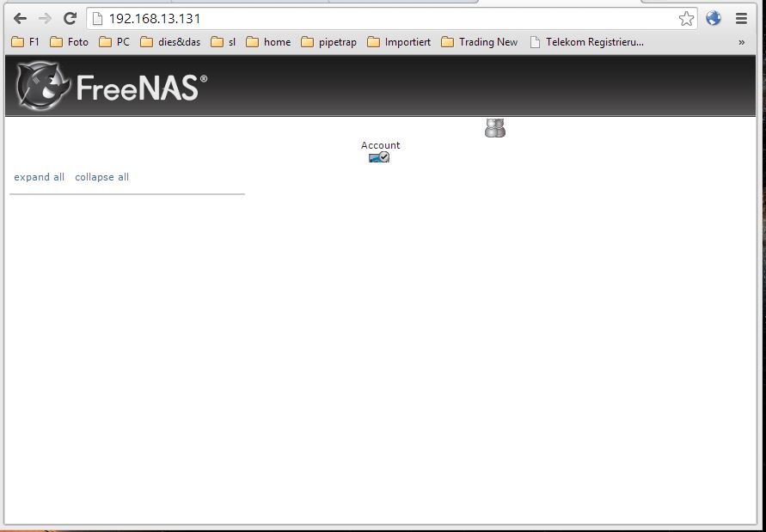Open the Trading New bookmarks folder
Image resolution: width=766 pixels, height=532 pixels.
coord(479,42)
